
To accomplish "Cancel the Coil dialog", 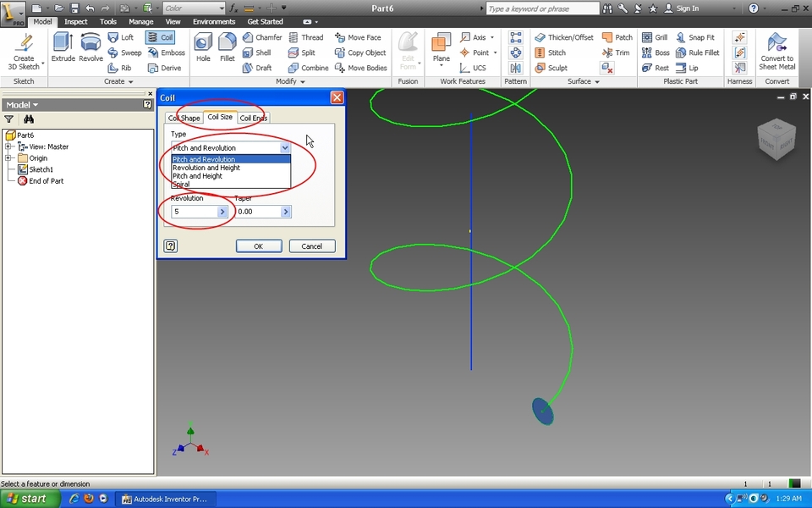I will 311,246.
